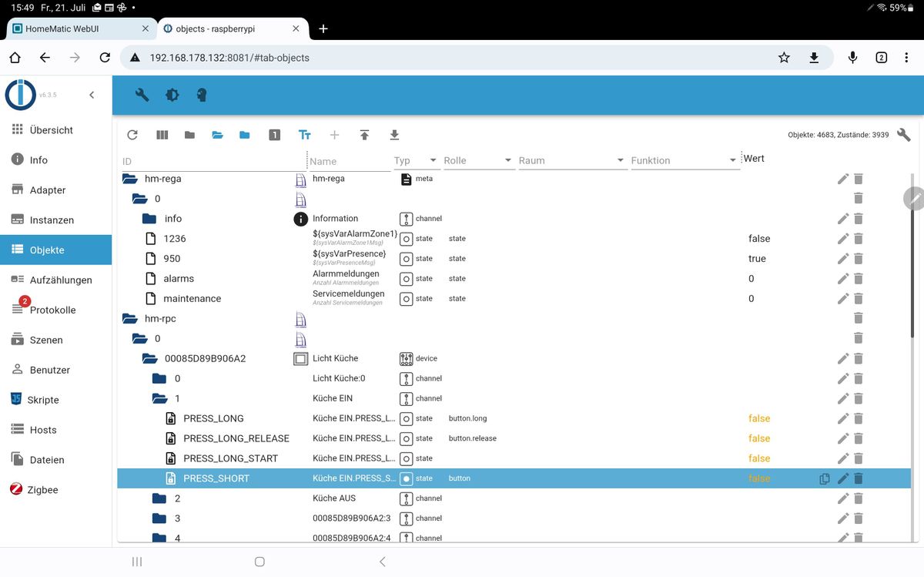The image size is (924, 577).
Task: Open the column settings icon
Action: pyautogui.click(x=162, y=135)
